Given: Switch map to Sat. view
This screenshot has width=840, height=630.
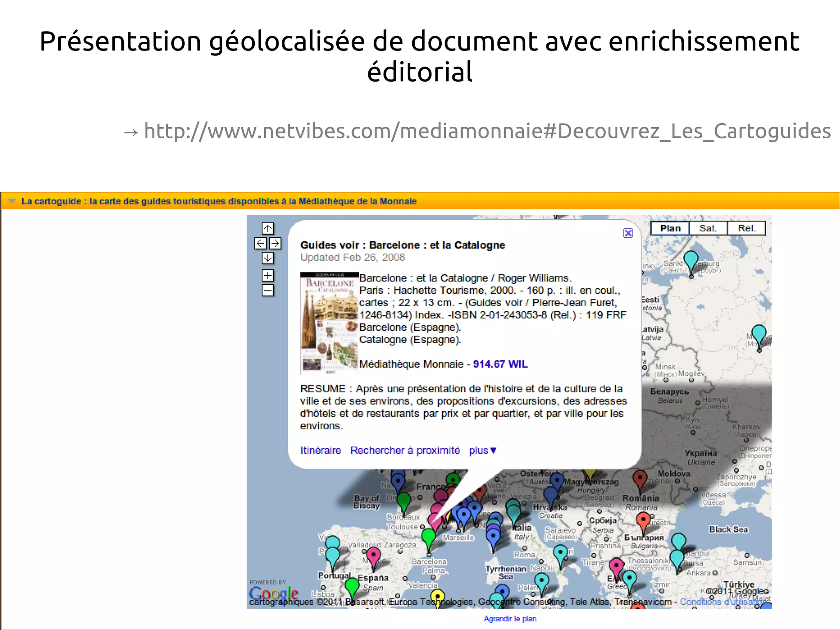Looking at the screenshot, I should coord(708,228).
